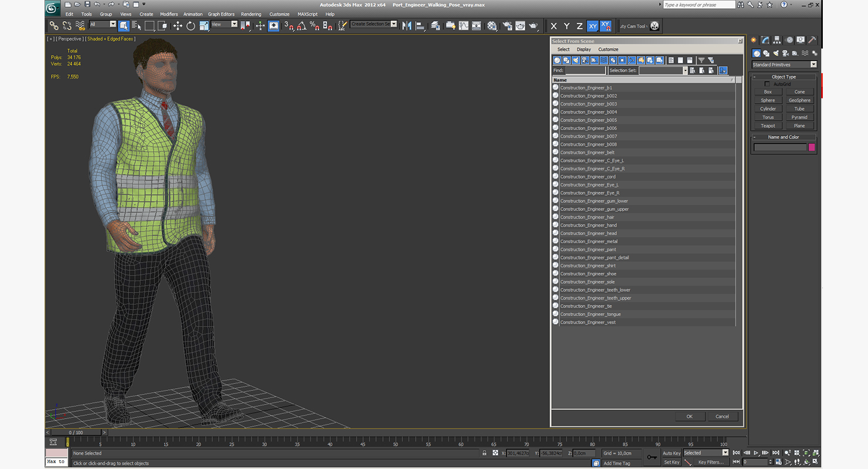Viewport: 868px width, 469px height.
Task: Open the Graph Editors menu
Action: pyautogui.click(x=221, y=14)
